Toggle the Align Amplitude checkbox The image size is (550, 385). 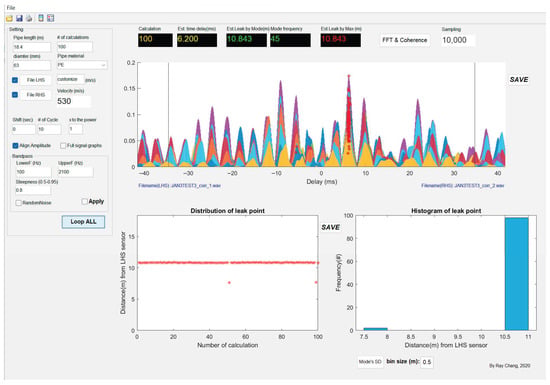point(15,146)
